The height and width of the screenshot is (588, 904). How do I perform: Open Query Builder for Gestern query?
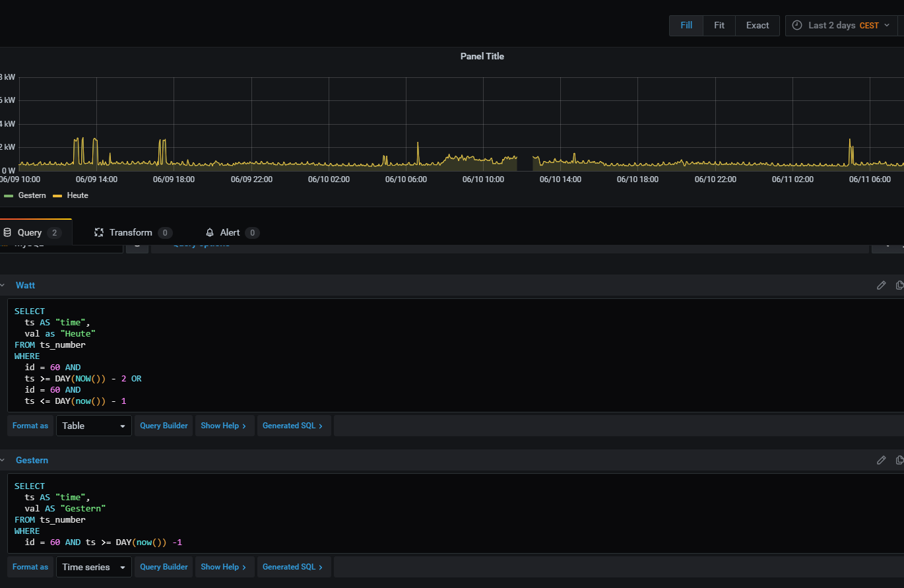(x=164, y=567)
